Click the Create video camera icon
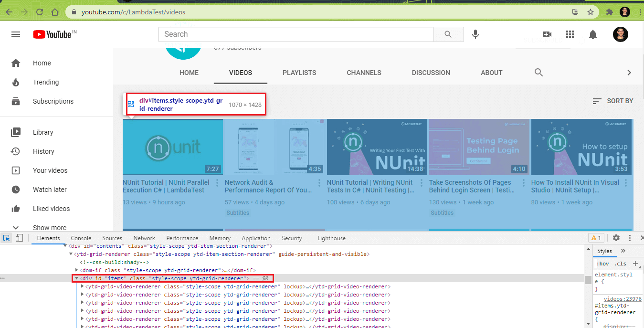This screenshot has width=644, height=328. [547, 34]
